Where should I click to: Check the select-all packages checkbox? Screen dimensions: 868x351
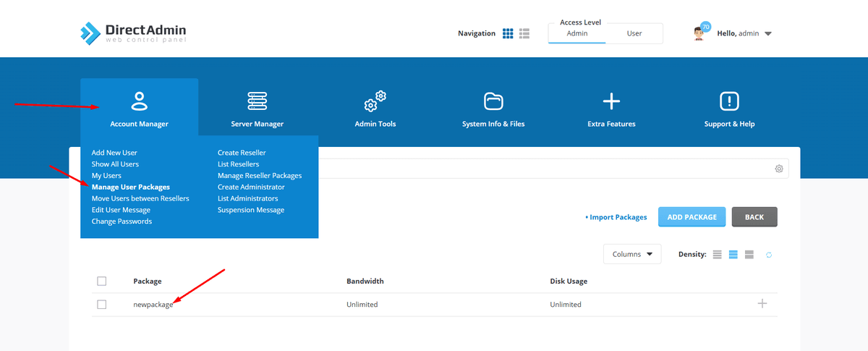pyautogui.click(x=102, y=281)
